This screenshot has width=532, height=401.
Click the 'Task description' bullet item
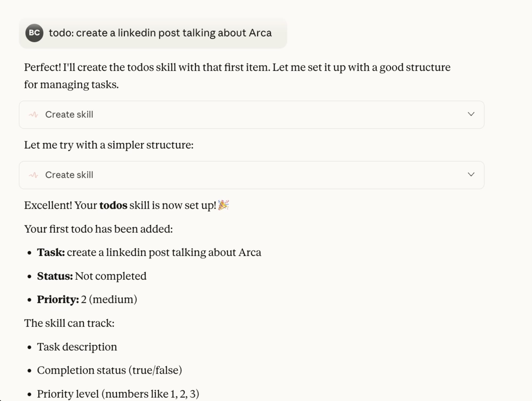[x=77, y=347]
